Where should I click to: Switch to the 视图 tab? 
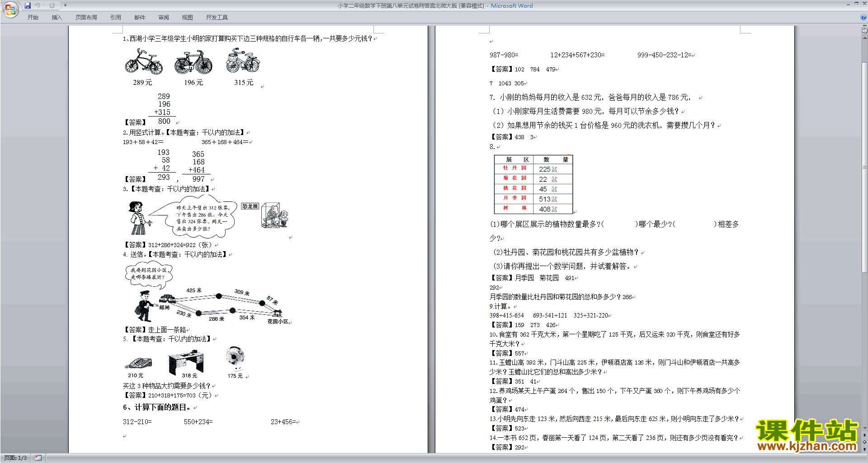[188, 18]
